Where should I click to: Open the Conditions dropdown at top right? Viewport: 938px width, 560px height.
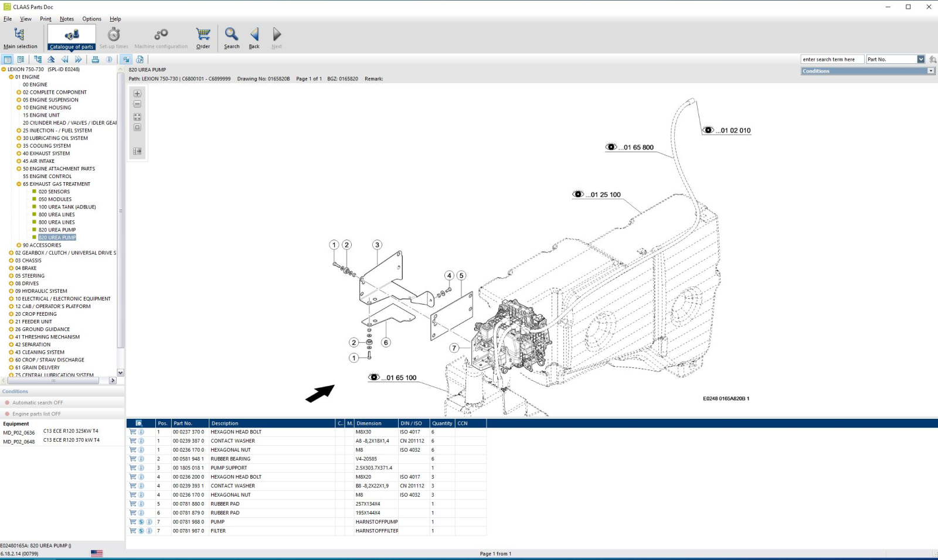click(930, 71)
